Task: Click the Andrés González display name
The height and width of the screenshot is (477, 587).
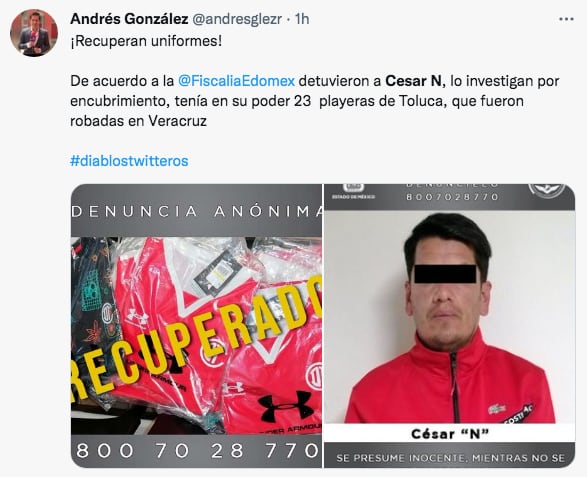Action: coord(129,19)
